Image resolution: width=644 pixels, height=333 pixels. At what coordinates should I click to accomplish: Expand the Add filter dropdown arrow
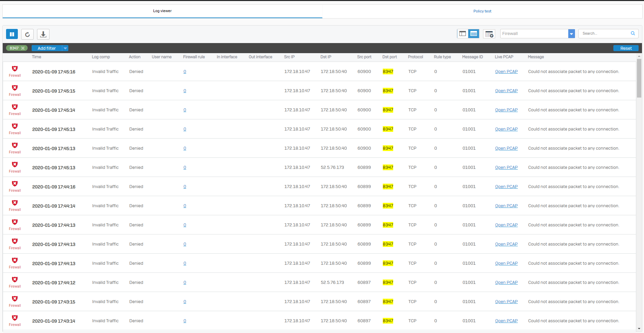tap(65, 48)
